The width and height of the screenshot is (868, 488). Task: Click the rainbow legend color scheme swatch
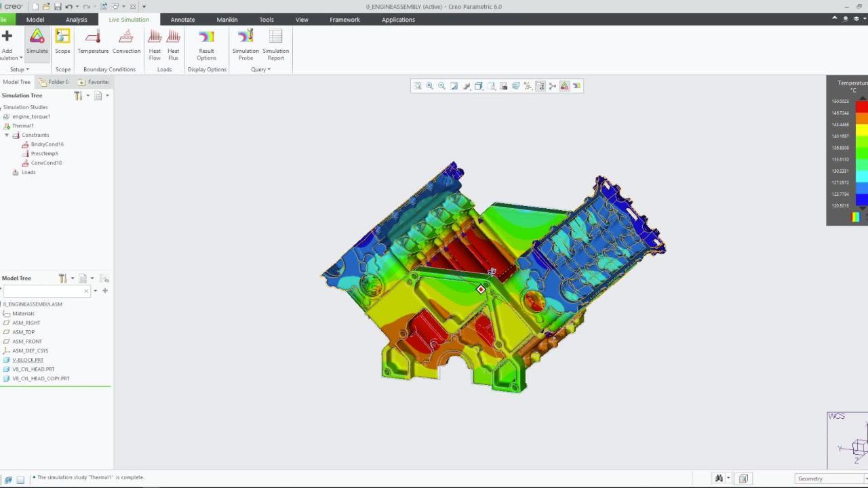(856, 217)
